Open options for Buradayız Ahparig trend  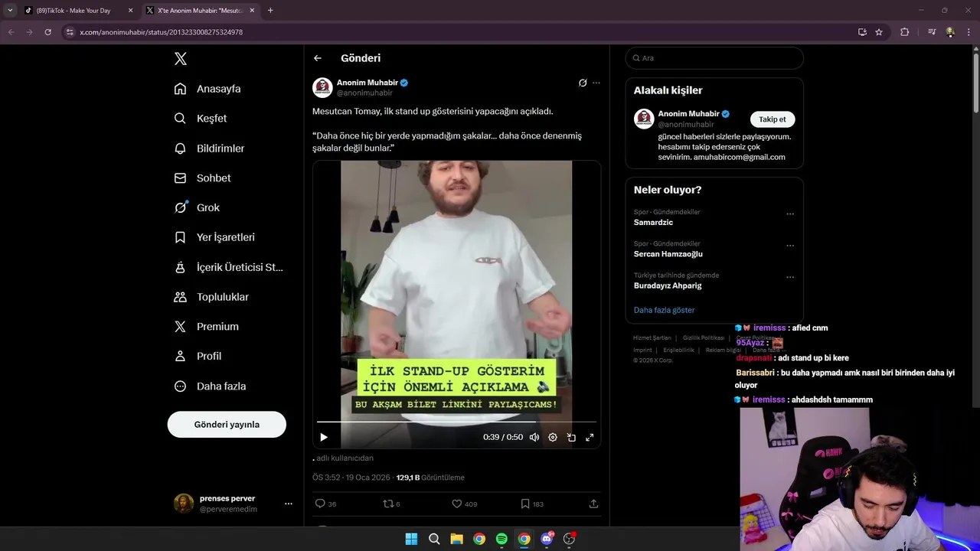790,277
